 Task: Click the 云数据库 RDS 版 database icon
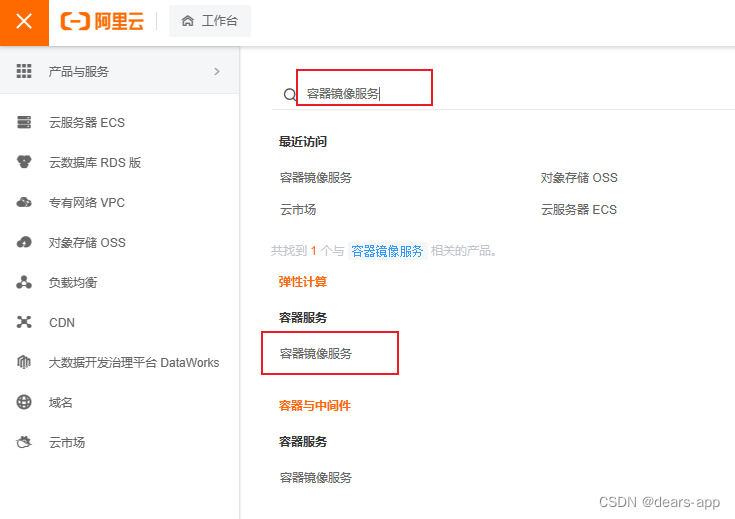pyautogui.click(x=24, y=162)
